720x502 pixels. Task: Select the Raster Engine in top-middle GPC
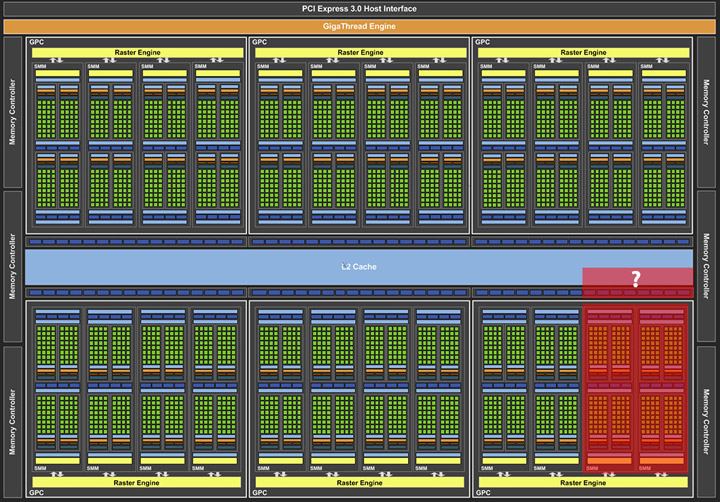(x=358, y=52)
